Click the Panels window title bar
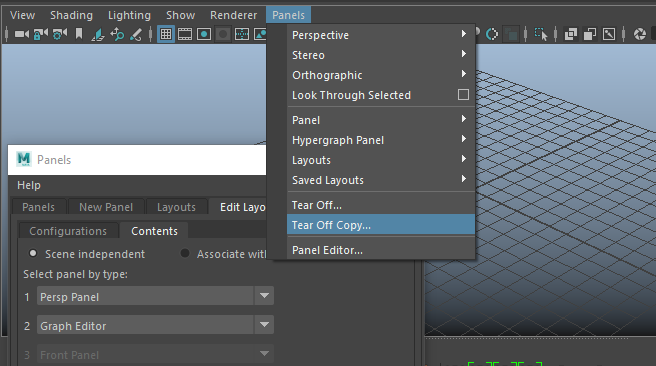This screenshot has width=656, height=366. (x=137, y=159)
